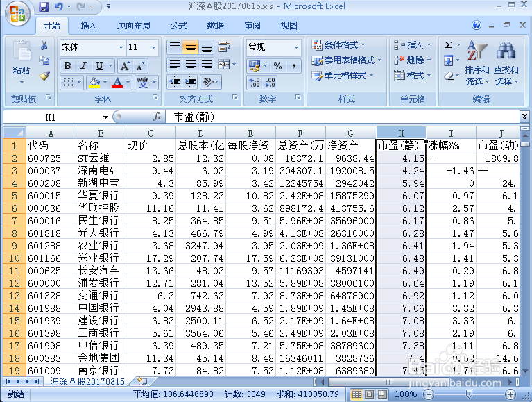Apply the red font color
Screen dimensions: 532x402
[117, 82]
